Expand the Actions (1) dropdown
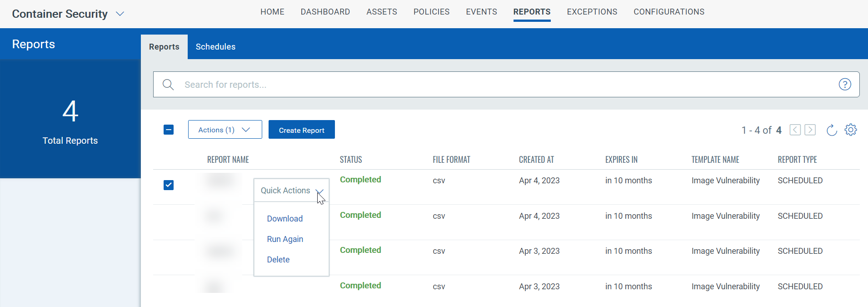This screenshot has width=868, height=307. pyautogui.click(x=225, y=130)
